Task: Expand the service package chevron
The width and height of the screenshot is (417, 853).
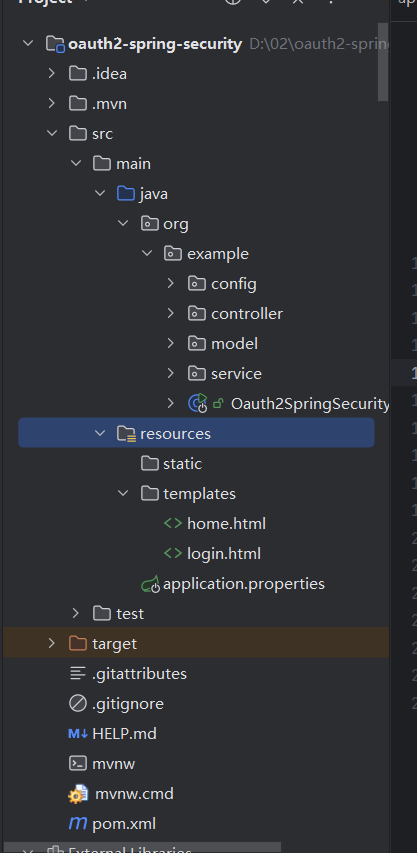Action: pos(171,373)
